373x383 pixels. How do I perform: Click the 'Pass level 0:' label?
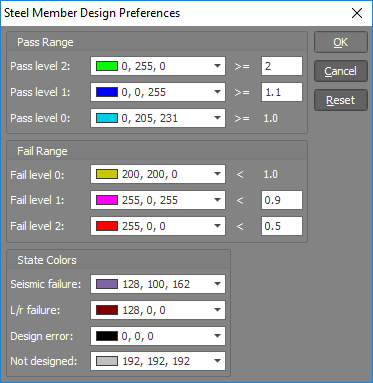click(x=40, y=118)
